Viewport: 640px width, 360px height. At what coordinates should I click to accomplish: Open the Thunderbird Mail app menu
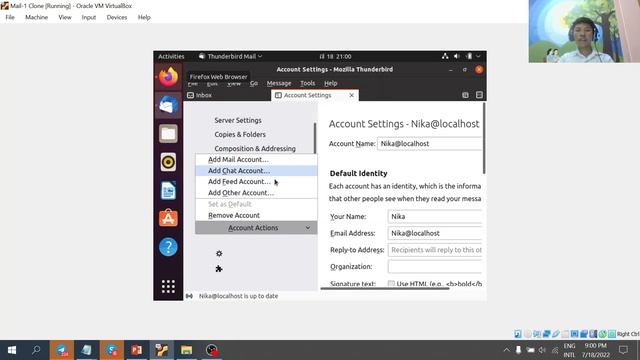[231, 56]
